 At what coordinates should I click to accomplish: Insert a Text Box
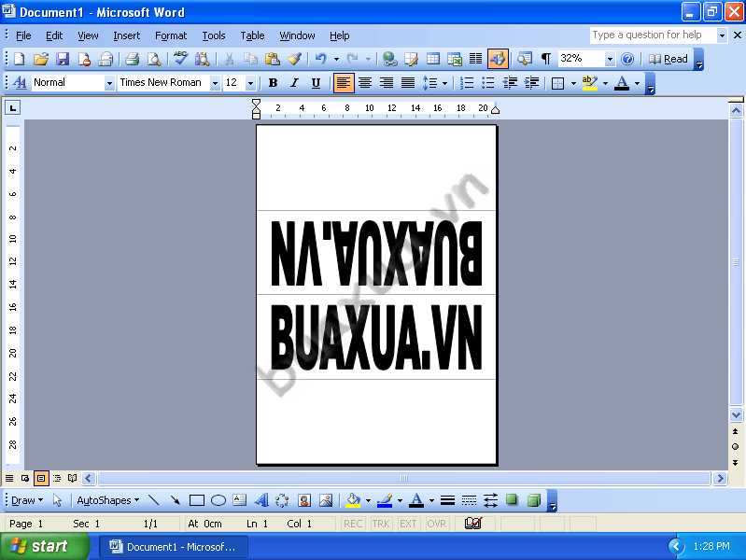[x=239, y=500]
